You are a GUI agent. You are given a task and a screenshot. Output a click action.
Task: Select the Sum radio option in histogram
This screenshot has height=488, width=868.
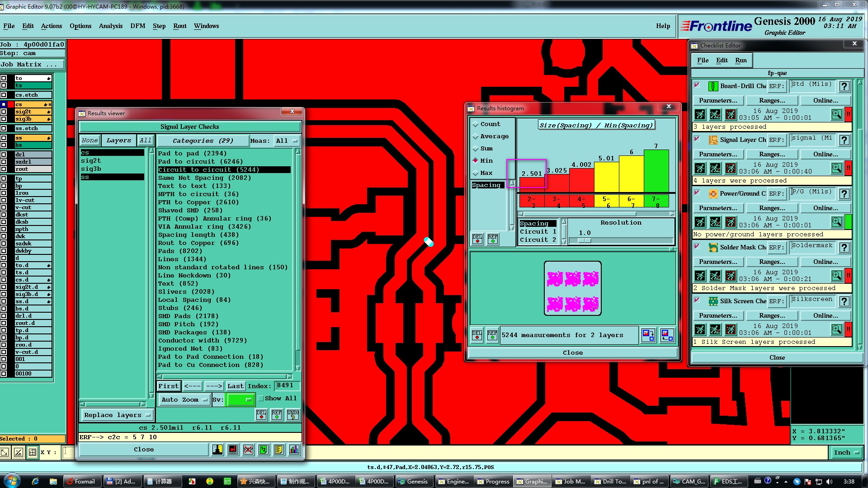click(476, 148)
